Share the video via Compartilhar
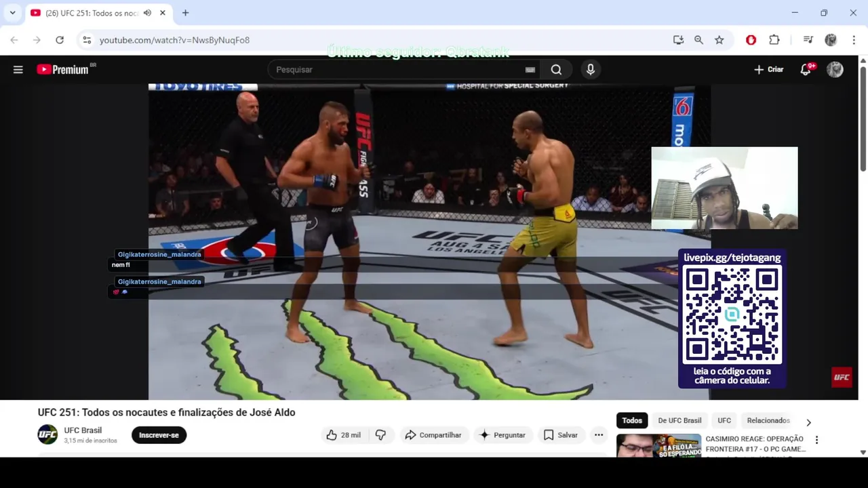This screenshot has height=488, width=868. coord(433,435)
